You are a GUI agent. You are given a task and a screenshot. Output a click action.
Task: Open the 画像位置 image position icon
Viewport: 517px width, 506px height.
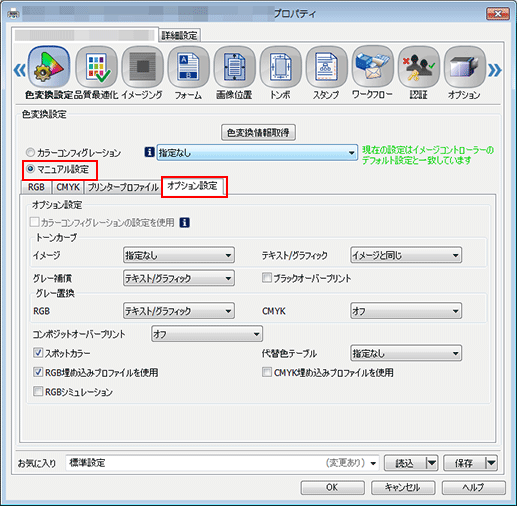click(234, 67)
